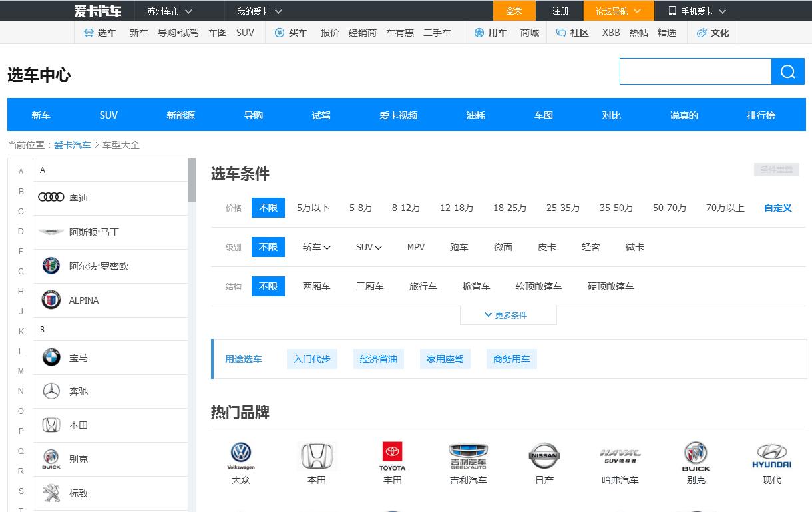Image resolution: width=812 pixels, height=512 pixels.
Task: Click the BMW logo in sidebar
Action: coord(51,358)
